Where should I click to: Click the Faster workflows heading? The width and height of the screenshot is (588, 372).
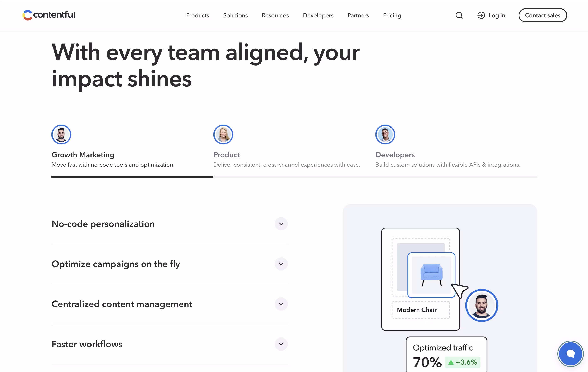87,344
